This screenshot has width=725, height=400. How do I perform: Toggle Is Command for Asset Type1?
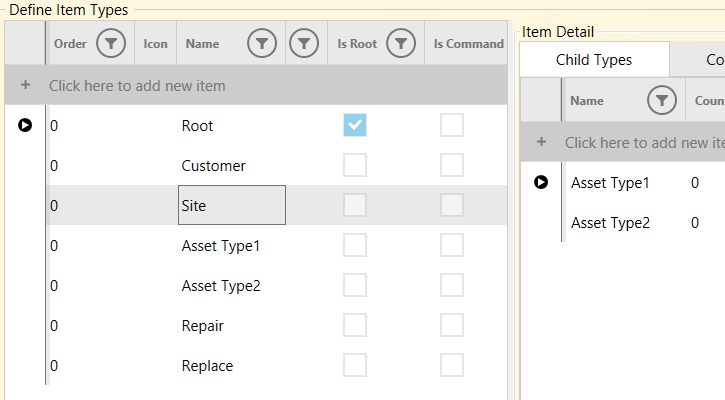(x=452, y=245)
